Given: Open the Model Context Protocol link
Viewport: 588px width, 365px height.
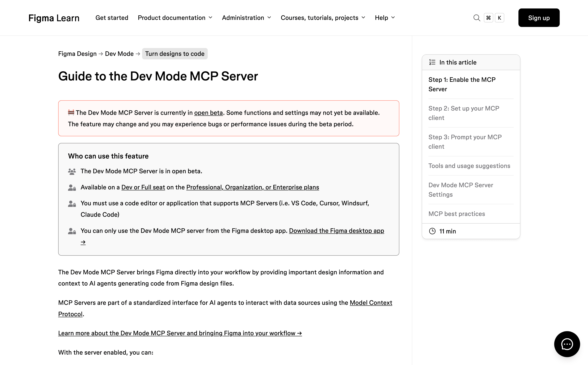Looking at the screenshot, I should pyautogui.click(x=371, y=302).
